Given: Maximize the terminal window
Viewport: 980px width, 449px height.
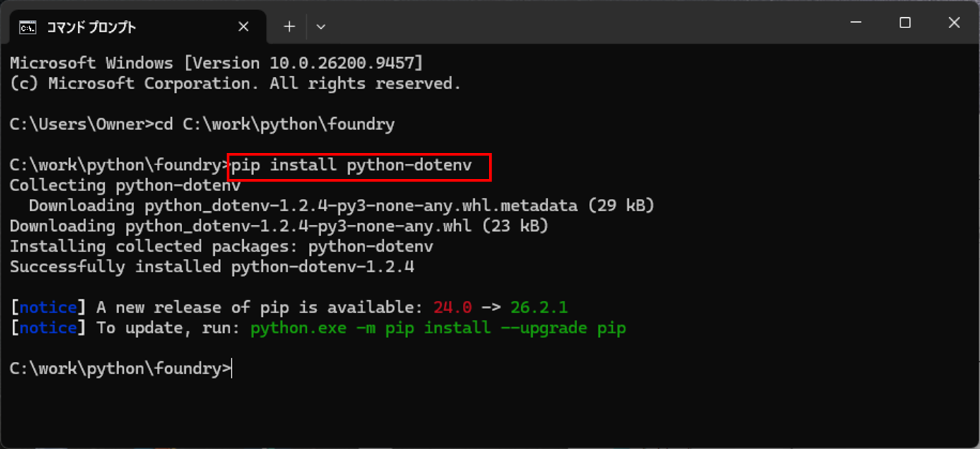Looking at the screenshot, I should click(905, 23).
